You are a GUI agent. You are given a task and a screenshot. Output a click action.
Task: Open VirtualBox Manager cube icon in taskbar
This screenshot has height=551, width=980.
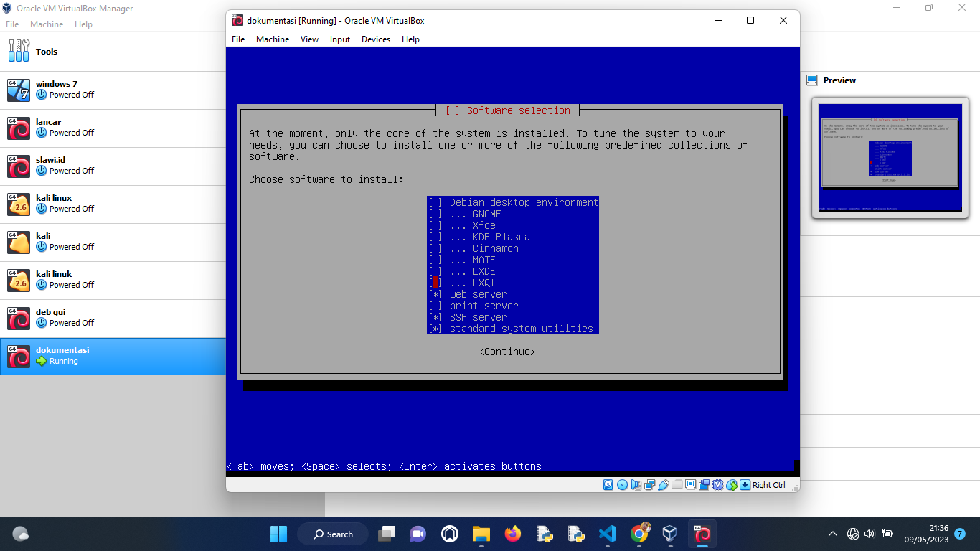pyautogui.click(x=669, y=533)
